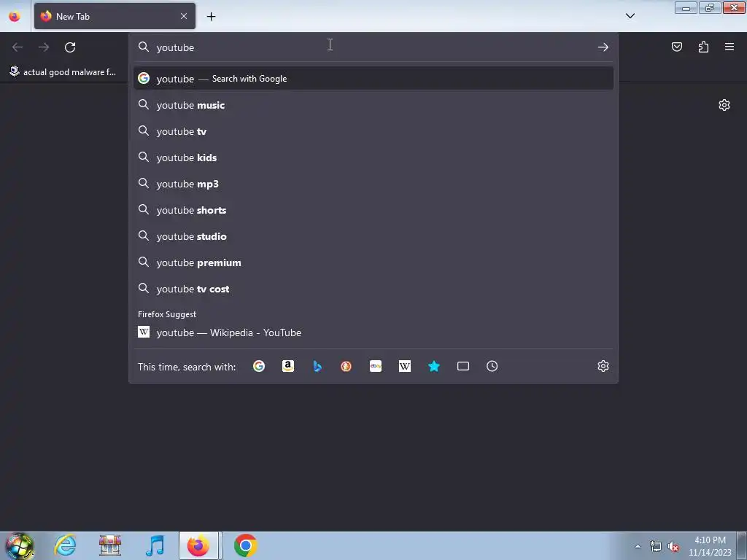
Task: Search this time with Wikipedia icon
Action: click(404, 366)
